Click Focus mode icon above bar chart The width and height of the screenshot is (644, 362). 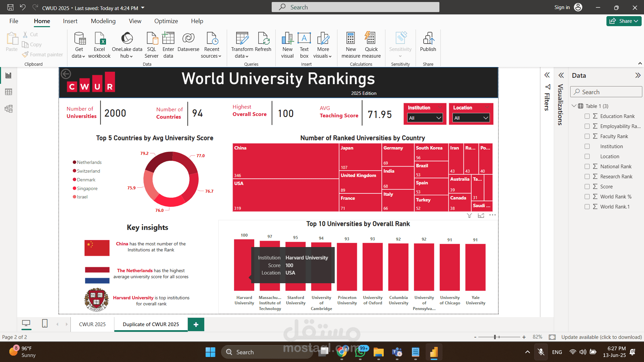(481, 216)
